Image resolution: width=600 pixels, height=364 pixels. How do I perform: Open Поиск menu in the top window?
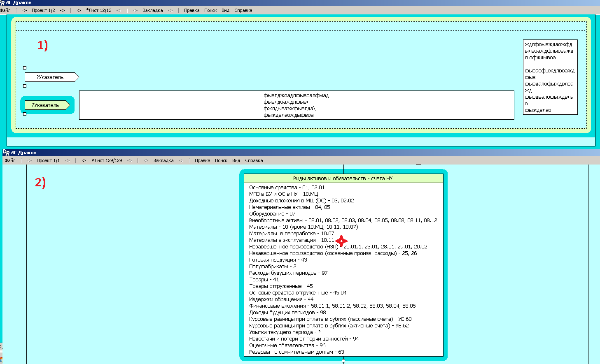tap(210, 10)
